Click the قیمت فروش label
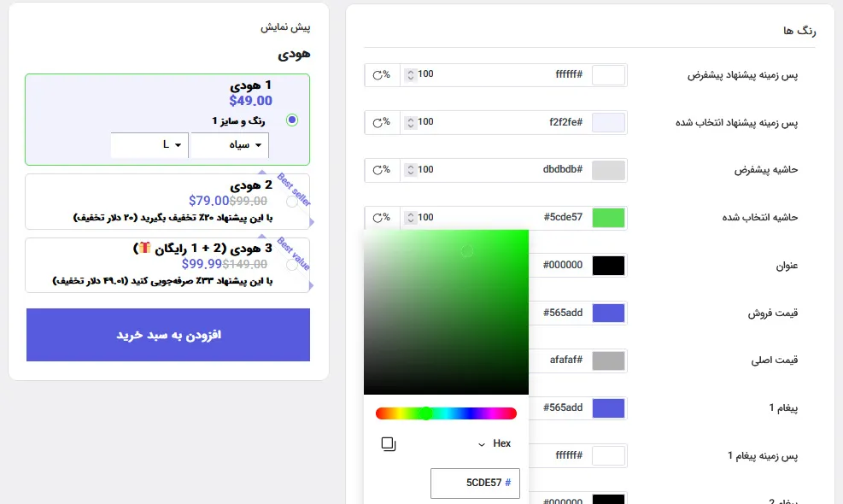The height and width of the screenshot is (504, 843). (x=773, y=313)
